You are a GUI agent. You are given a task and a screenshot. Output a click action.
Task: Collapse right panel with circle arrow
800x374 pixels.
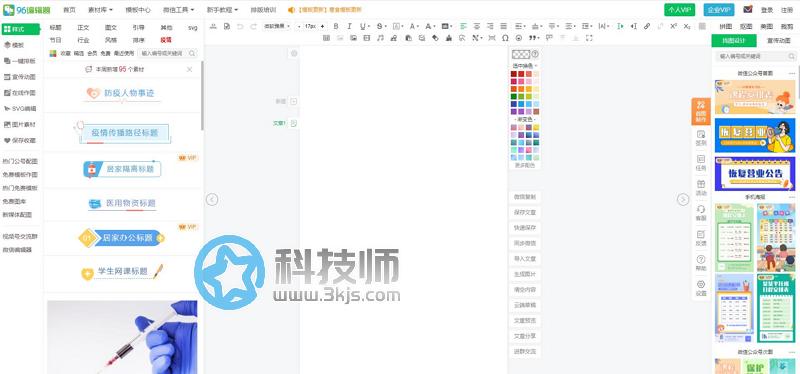click(683, 200)
